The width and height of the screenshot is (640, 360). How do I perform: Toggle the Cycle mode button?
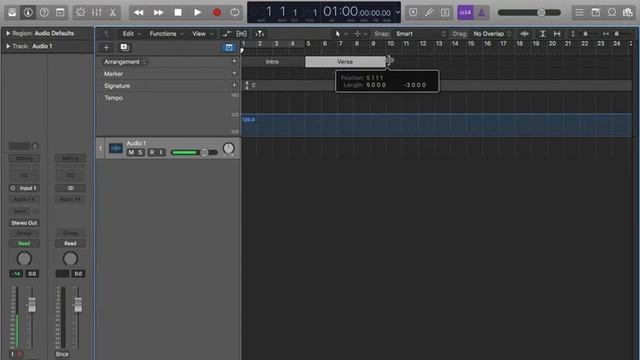pyautogui.click(x=235, y=12)
